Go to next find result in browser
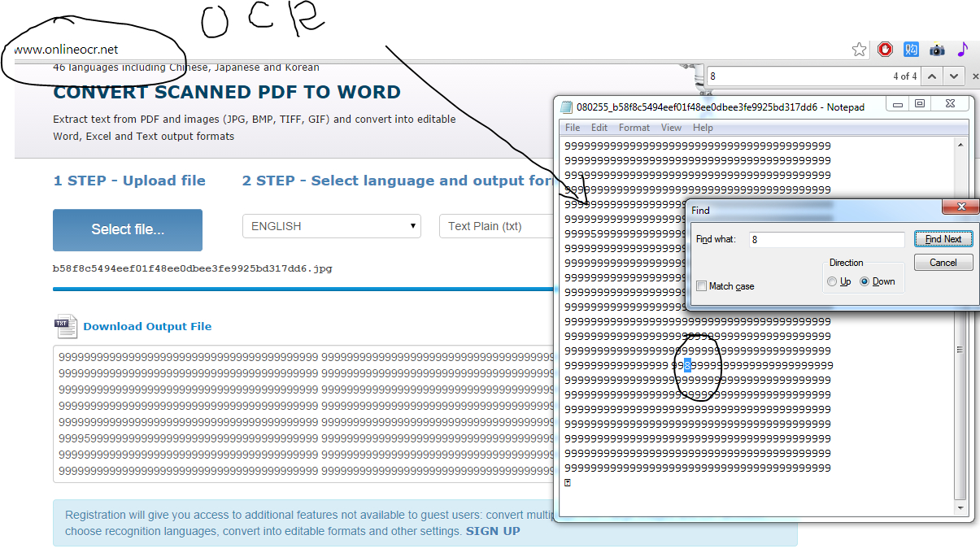This screenshot has width=980, height=553. [x=954, y=76]
